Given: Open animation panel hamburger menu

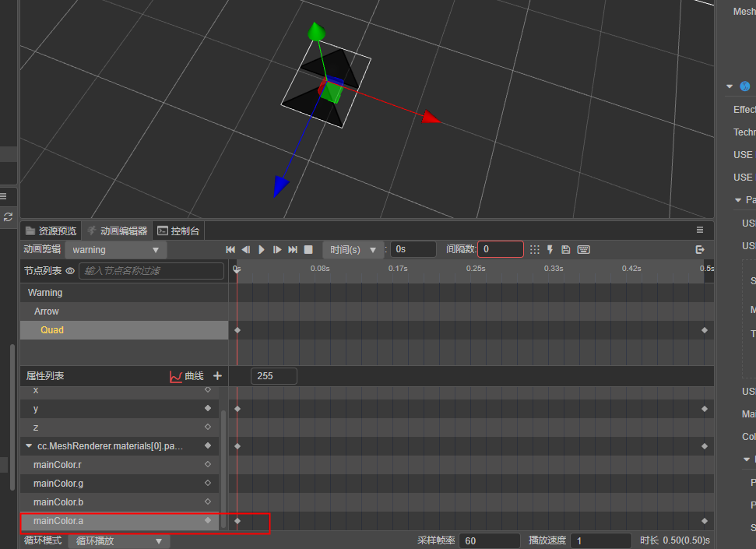Looking at the screenshot, I should (700, 231).
